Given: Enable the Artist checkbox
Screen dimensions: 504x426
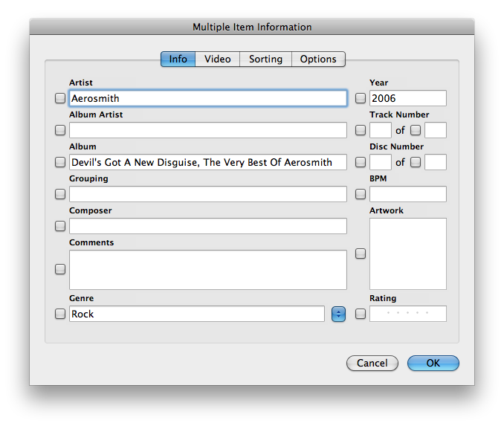Looking at the screenshot, I should click(x=60, y=98).
